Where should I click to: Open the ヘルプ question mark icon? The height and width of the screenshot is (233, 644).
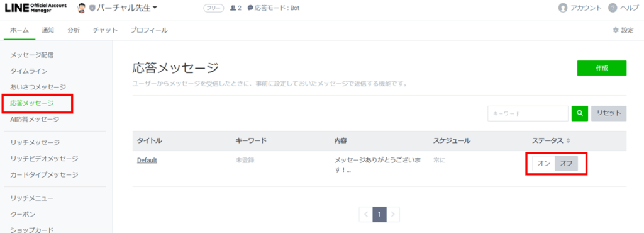[613, 8]
